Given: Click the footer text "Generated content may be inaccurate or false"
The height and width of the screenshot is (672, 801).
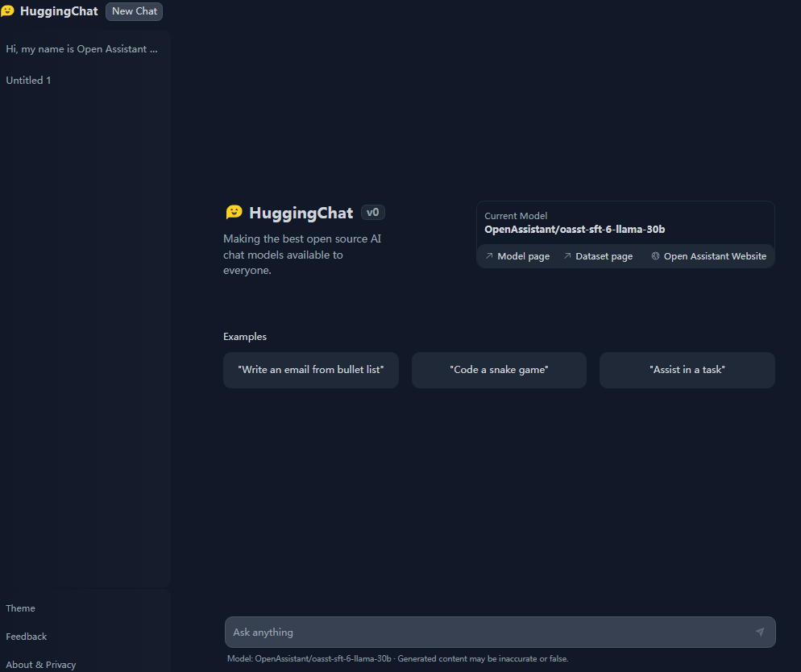Looking at the screenshot, I should (x=482, y=659).
